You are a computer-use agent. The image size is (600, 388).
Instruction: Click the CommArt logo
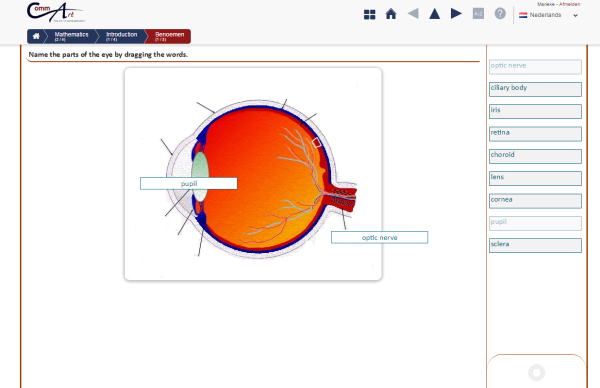[x=56, y=13]
